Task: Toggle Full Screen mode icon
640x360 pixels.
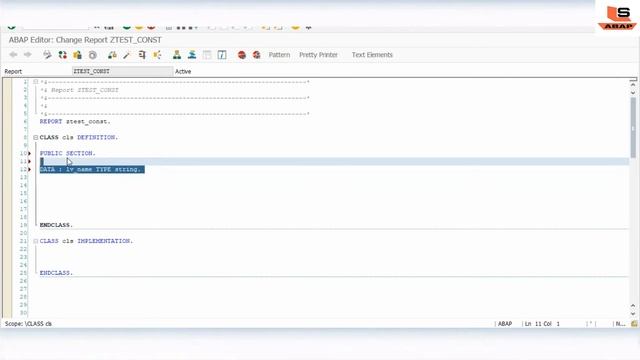Action: click(x=207, y=55)
